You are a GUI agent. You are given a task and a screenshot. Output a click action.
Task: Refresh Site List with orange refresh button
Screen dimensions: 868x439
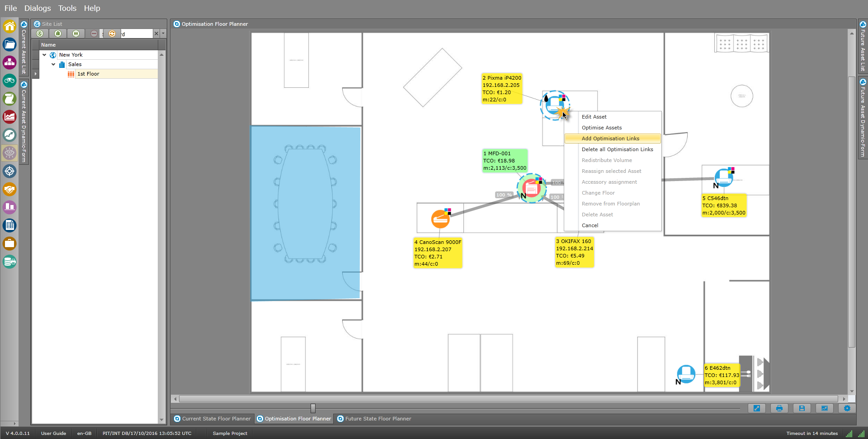(112, 33)
